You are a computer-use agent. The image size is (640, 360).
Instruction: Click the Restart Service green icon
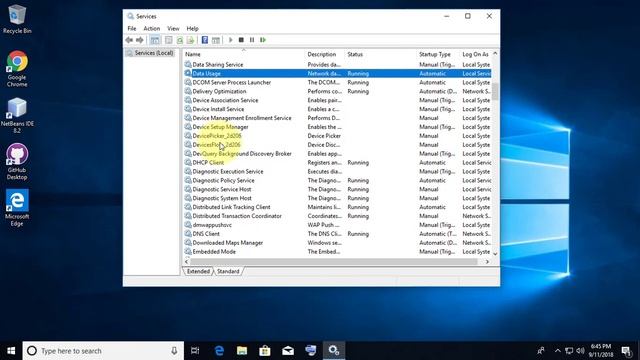click(263, 40)
